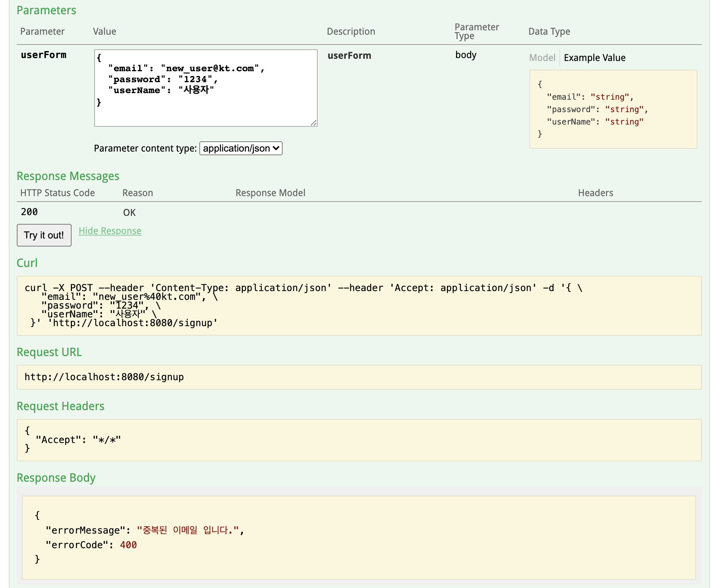Click the Request Headers code block
712x588 pixels.
[x=359, y=440]
